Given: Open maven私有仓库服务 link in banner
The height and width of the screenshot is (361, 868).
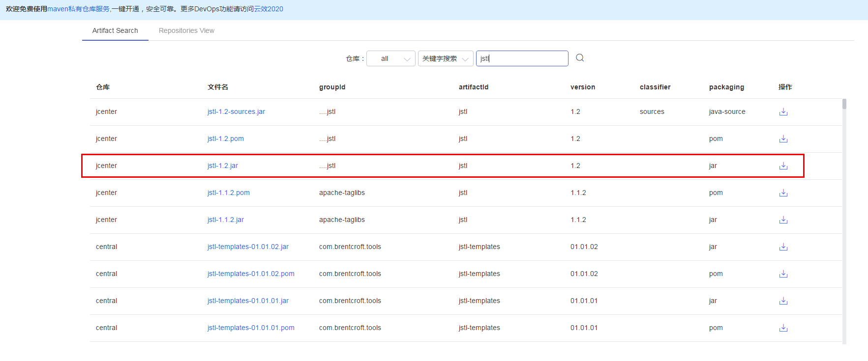Looking at the screenshot, I should click(x=78, y=9).
